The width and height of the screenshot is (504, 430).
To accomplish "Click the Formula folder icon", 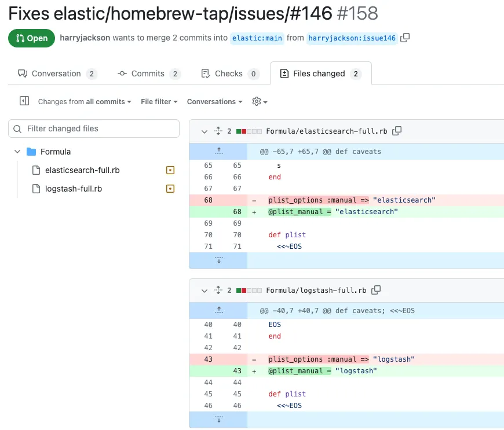I will coord(31,152).
